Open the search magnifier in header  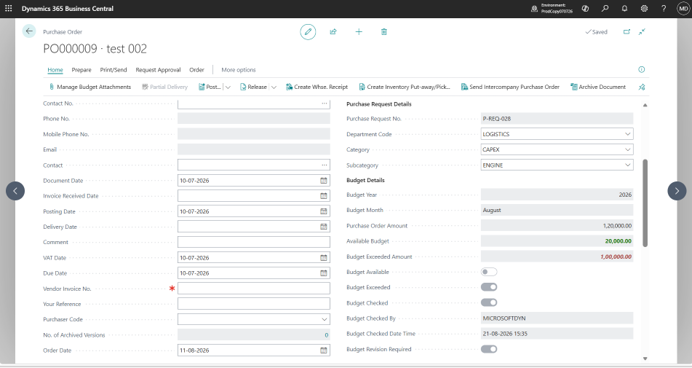[x=605, y=8]
